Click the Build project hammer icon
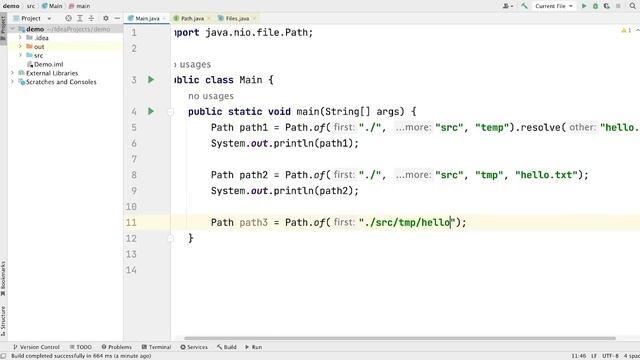640x360 pixels. point(524,6)
